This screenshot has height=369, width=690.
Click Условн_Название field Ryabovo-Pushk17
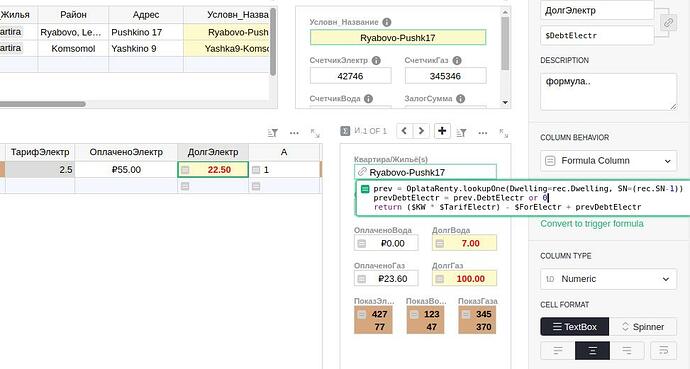pyautogui.click(x=398, y=38)
